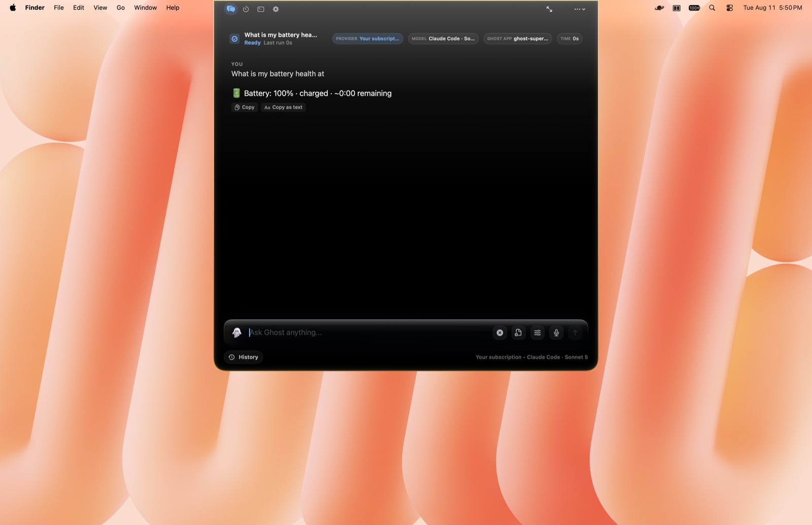Open the Window menu
This screenshot has height=525, width=812.
146,8
